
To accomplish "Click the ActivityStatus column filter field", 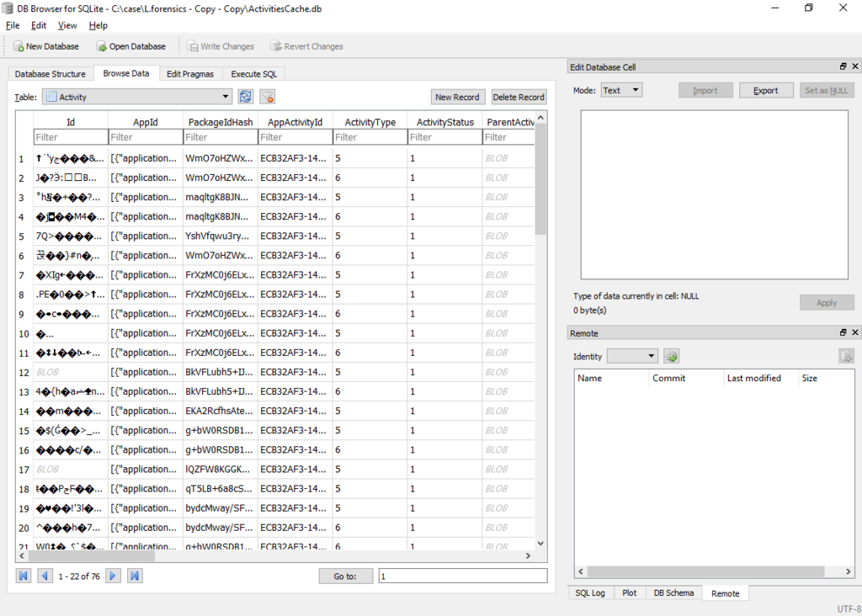I will tap(444, 137).
